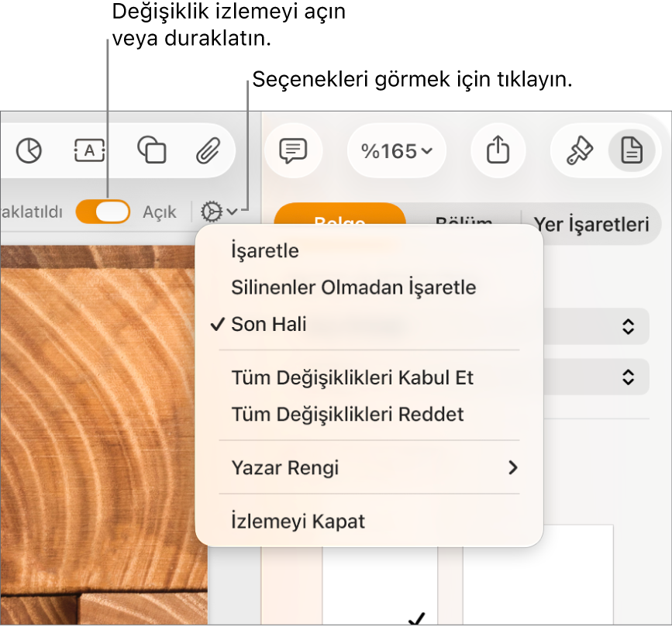Click Tüm Değişiklikleri Reddet
The width and height of the screenshot is (672, 627).
[370, 415]
